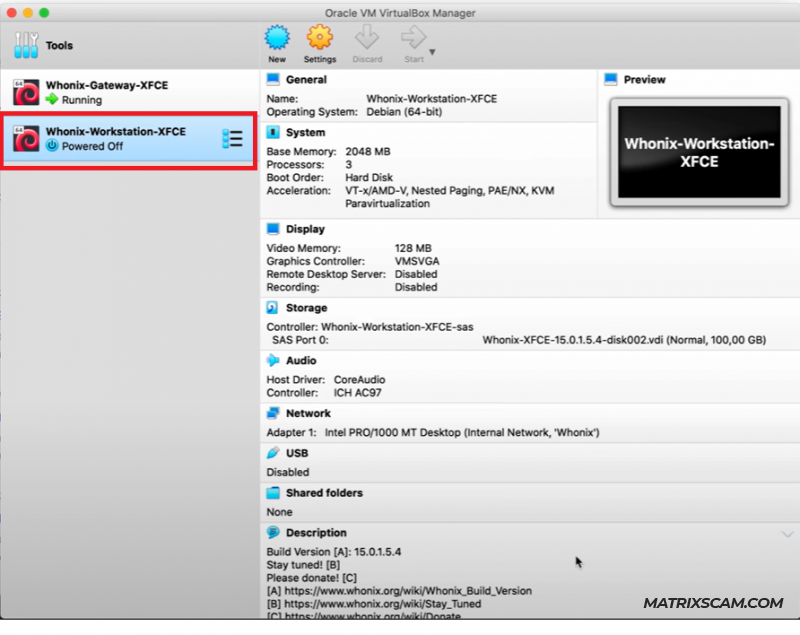Open the Start dropdown arrow
Viewport: 800px width, 635px height.
432,52
